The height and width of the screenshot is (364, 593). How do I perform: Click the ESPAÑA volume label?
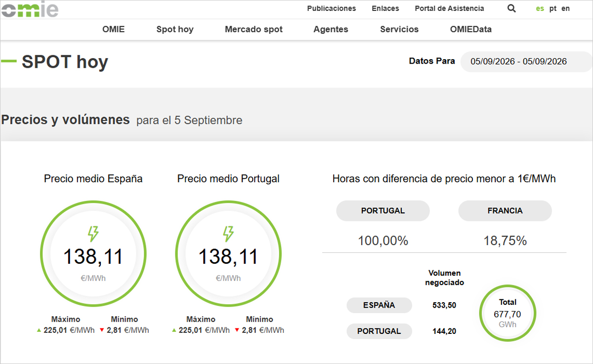[380, 305]
